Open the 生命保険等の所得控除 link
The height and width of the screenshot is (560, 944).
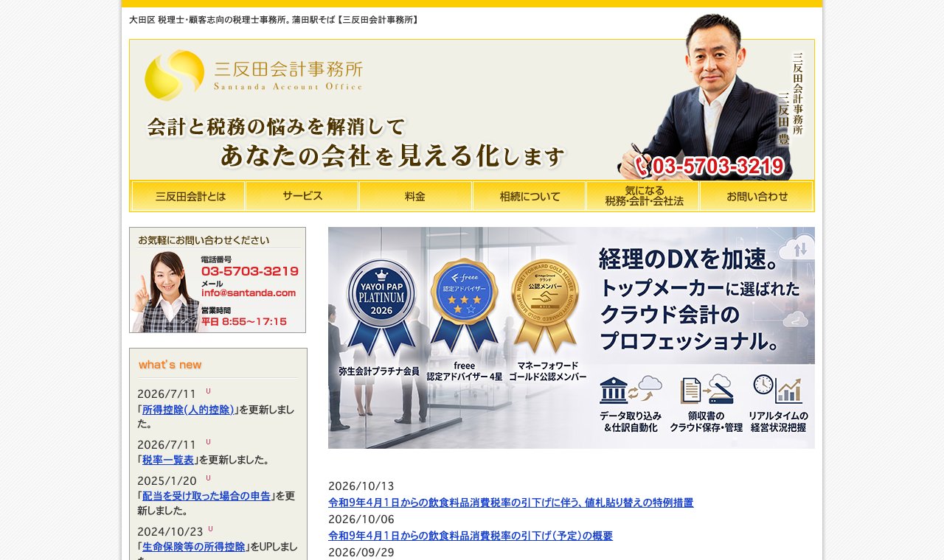[x=194, y=547]
